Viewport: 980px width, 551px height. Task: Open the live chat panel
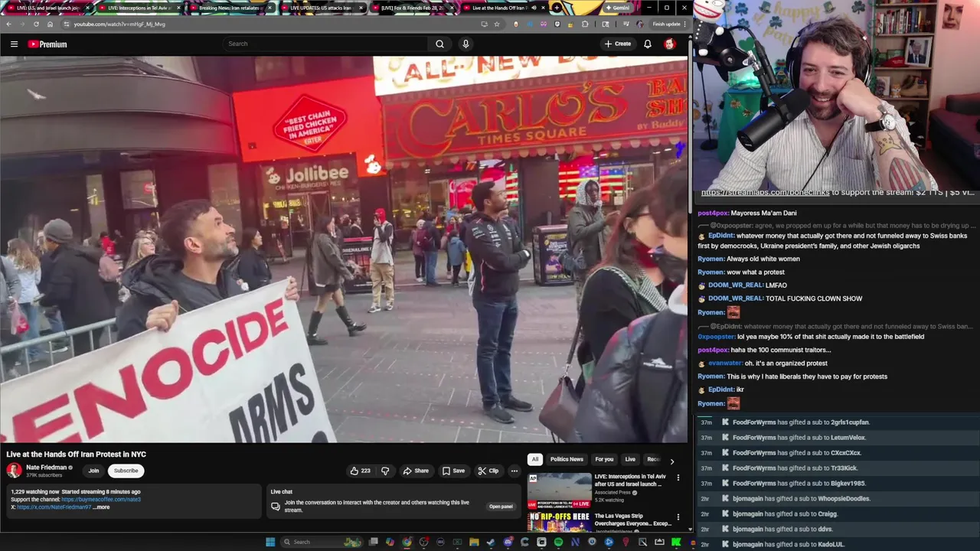pos(501,507)
